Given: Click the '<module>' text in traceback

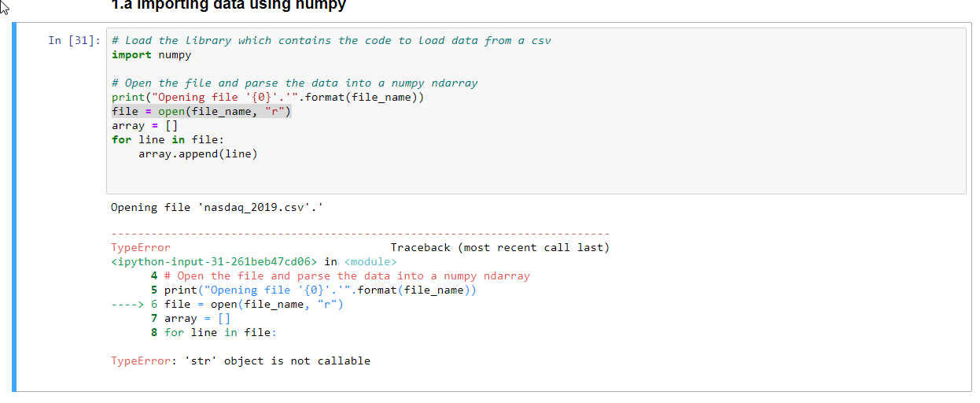Looking at the screenshot, I should click(371, 262).
